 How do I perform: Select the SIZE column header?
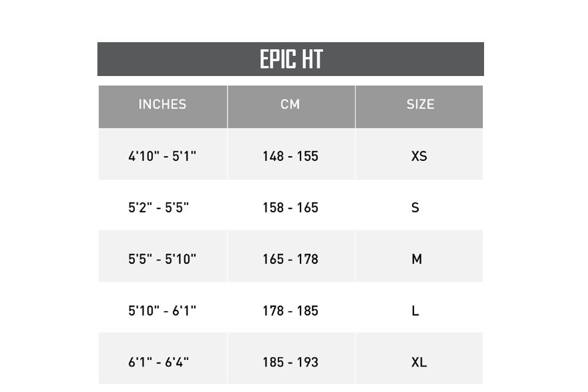[x=419, y=107]
